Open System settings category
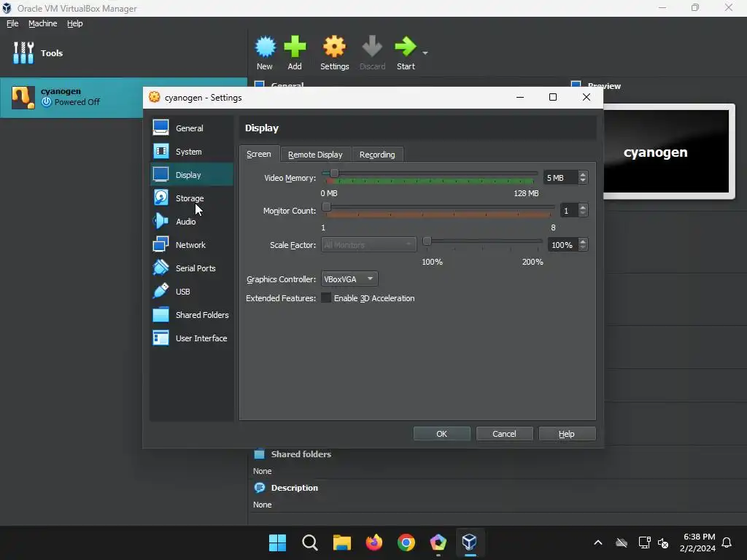Viewport: 747px width, 560px height. coord(192,152)
